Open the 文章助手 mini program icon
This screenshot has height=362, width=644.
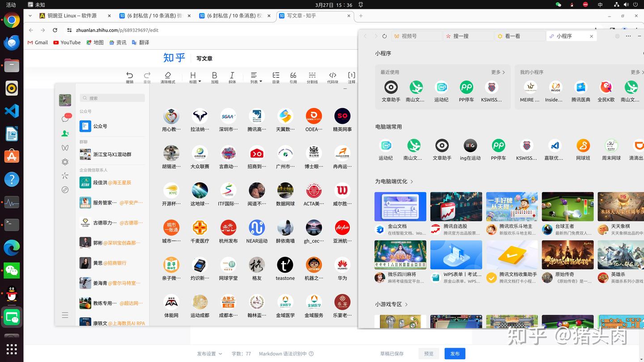390,87
